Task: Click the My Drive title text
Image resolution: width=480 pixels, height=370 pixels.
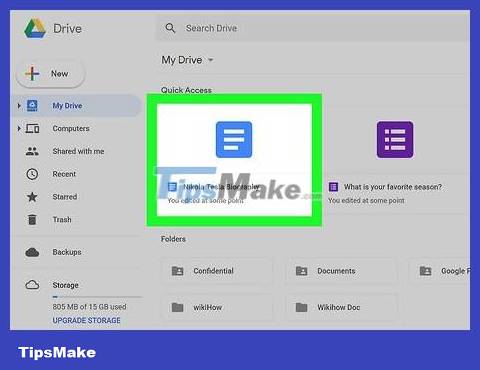Action: click(x=182, y=60)
